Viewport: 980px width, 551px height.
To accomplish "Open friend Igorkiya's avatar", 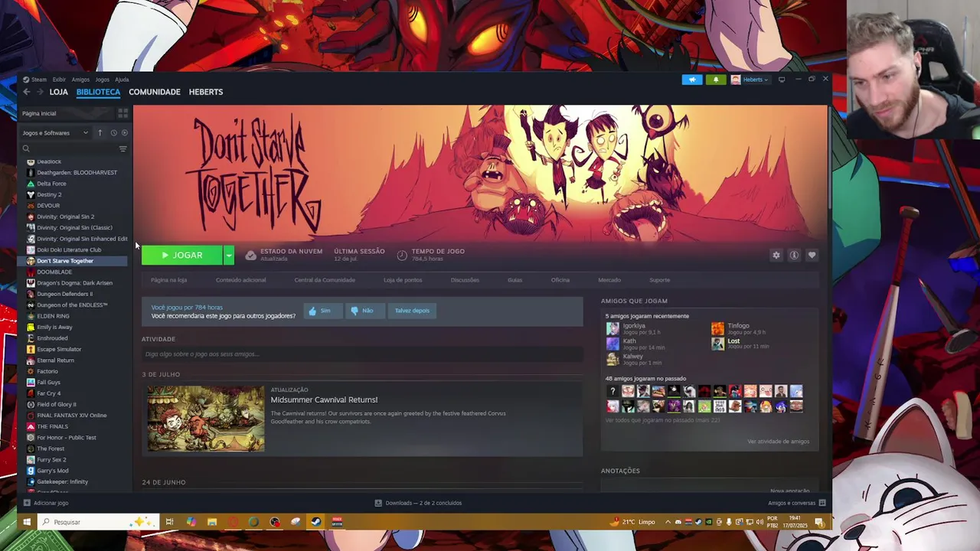I will 612,328.
